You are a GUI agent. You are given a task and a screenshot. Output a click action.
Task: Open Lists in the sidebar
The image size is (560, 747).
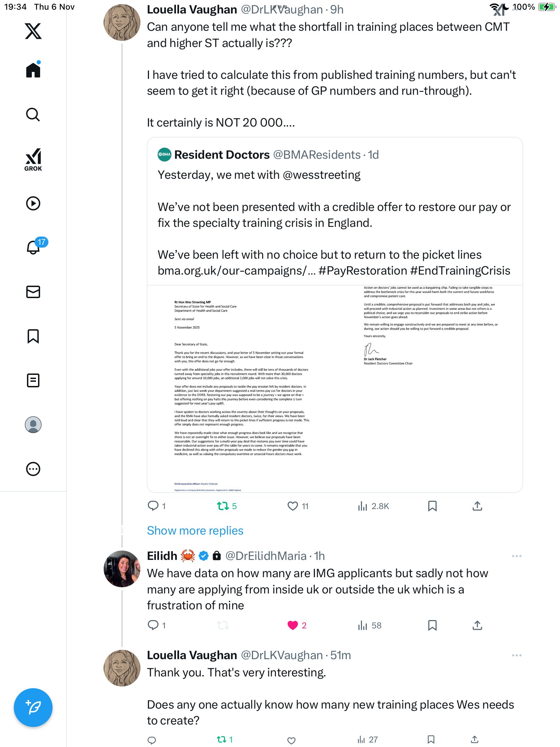coord(33,380)
